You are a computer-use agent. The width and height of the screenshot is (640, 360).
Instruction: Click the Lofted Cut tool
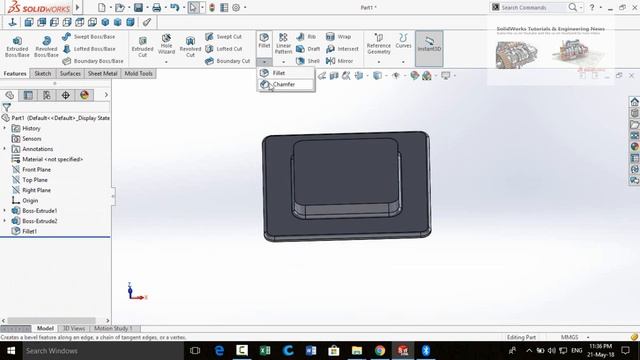pyautogui.click(x=224, y=49)
